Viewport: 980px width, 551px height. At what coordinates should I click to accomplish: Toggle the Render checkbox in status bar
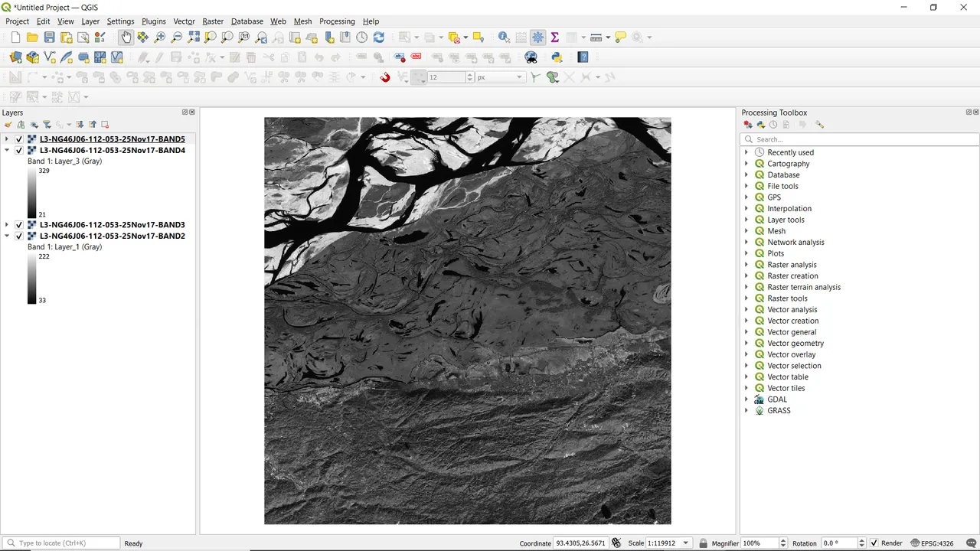tap(874, 543)
